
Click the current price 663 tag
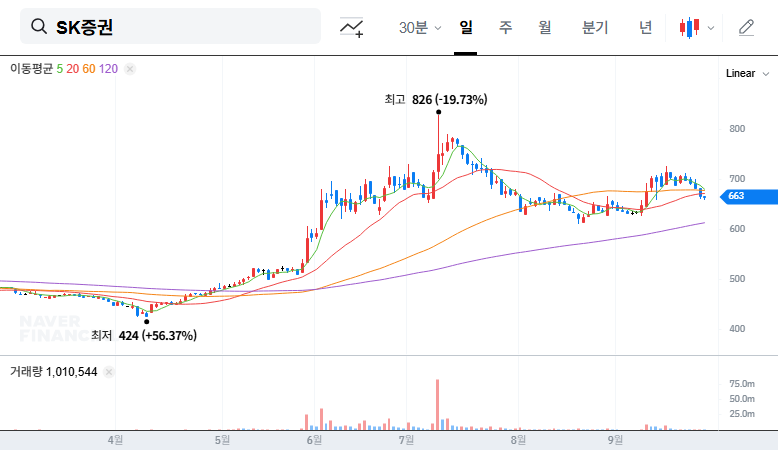[749, 196]
